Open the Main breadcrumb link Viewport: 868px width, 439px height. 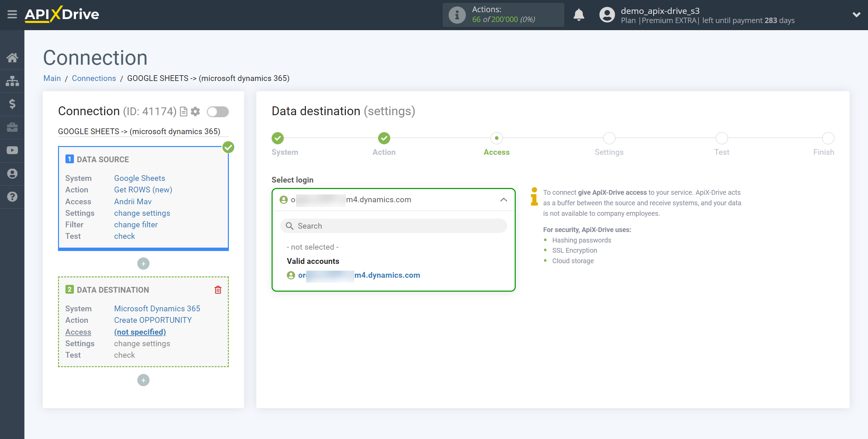(x=52, y=78)
